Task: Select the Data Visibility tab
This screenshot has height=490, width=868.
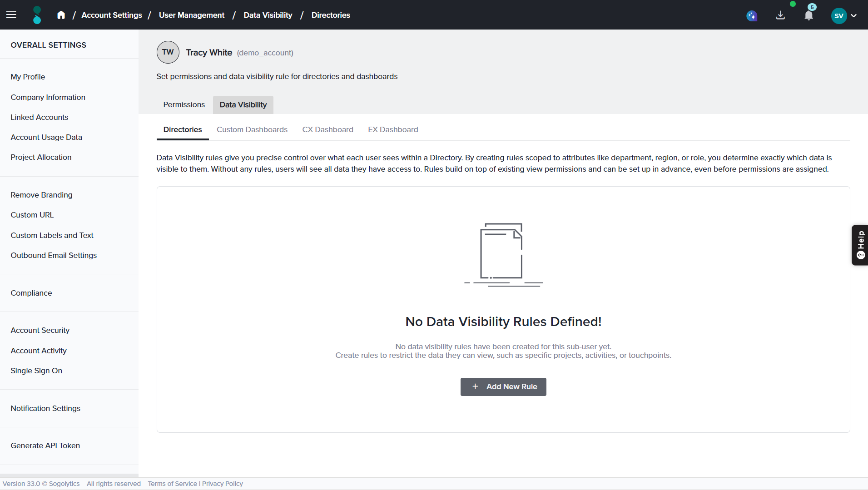Action: 243,105
